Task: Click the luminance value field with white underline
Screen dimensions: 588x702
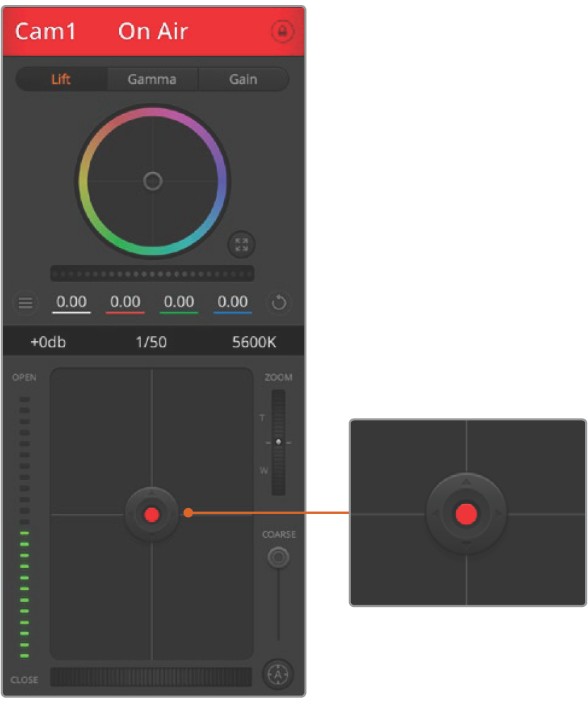Action: click(71, 302)
